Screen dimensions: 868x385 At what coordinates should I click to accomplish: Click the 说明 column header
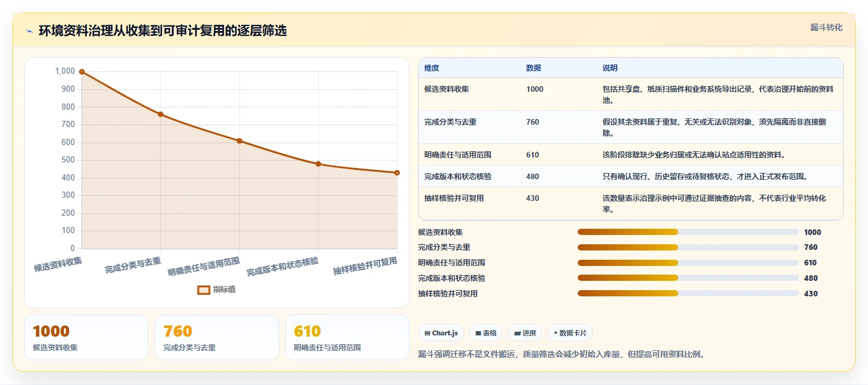610,68
